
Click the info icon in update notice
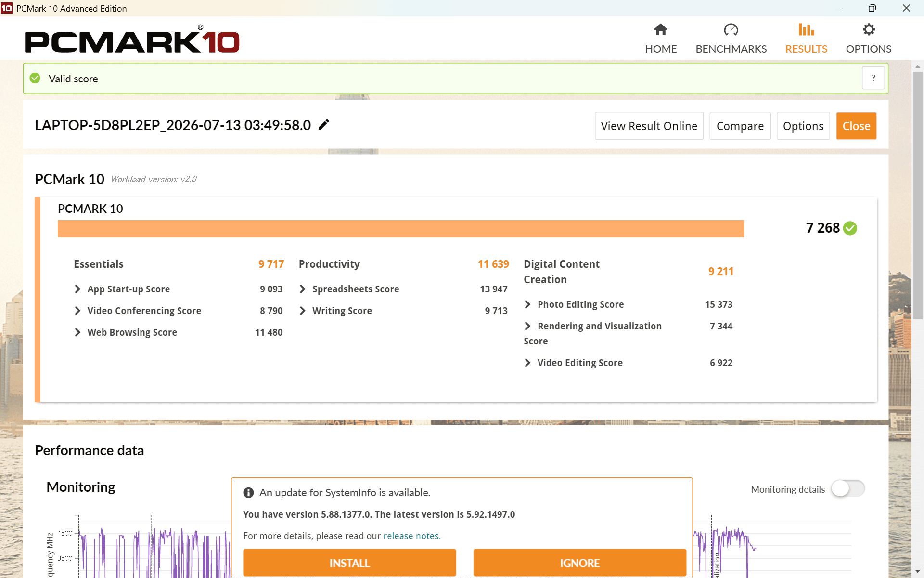pos(248,493)
